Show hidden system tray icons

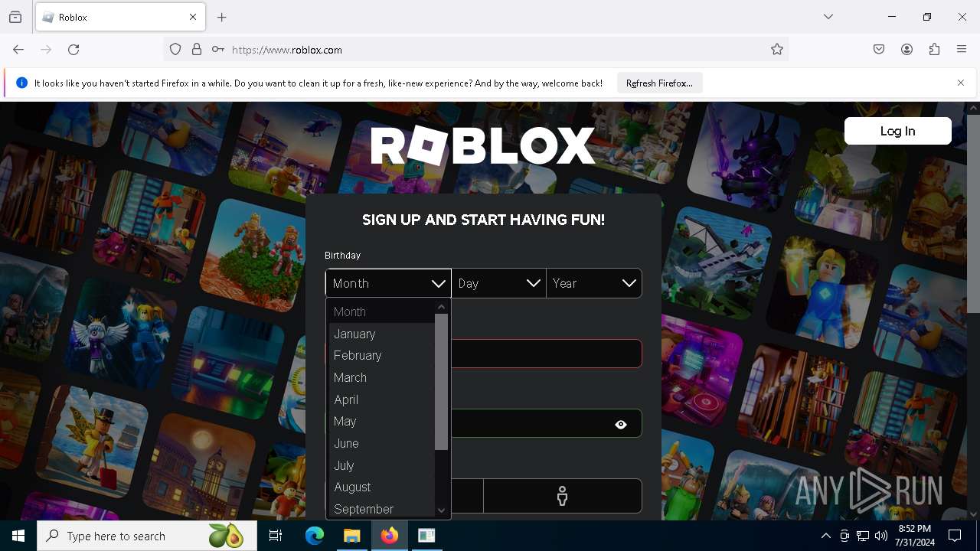click(x=825, y=536)
